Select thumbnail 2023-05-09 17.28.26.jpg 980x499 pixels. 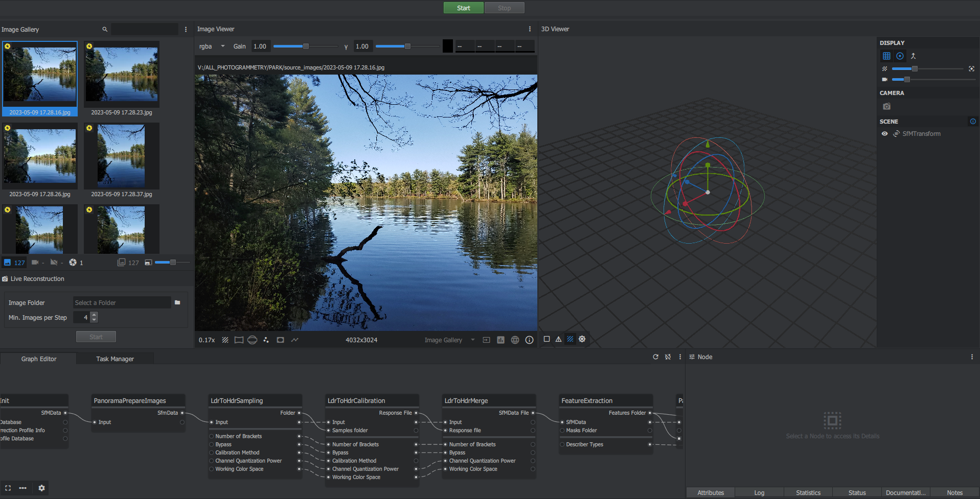click(40, 160)
